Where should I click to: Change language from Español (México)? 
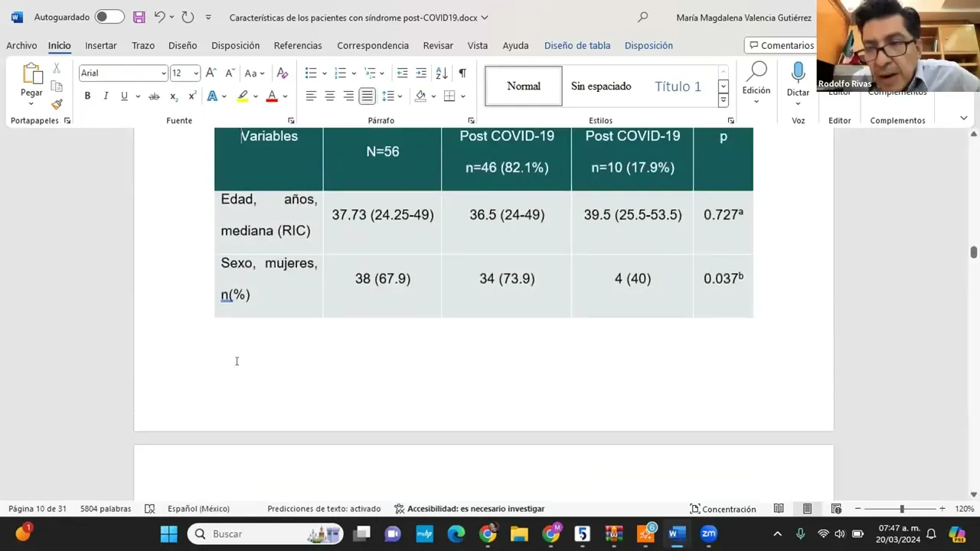tap(198, 509)
